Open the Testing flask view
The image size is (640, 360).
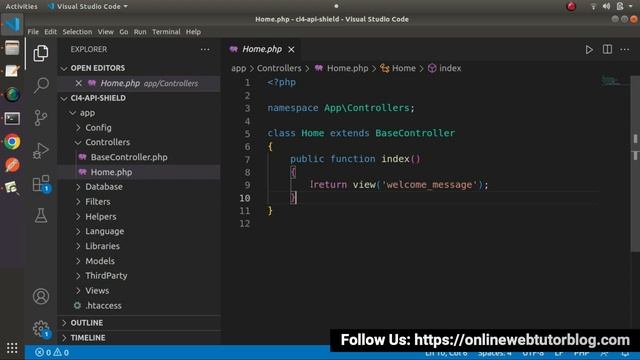[x=41, y=215]
